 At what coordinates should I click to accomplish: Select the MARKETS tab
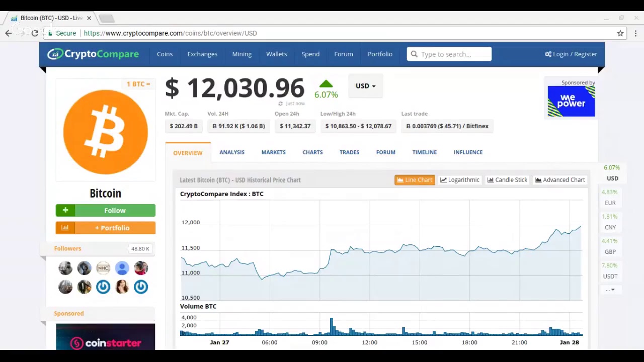(273, 152)
